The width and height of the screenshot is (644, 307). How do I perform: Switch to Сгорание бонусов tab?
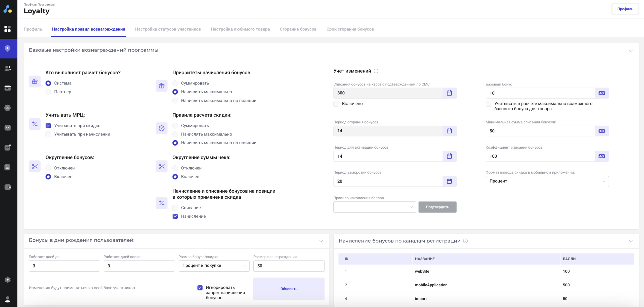click(x=298, y=29)
